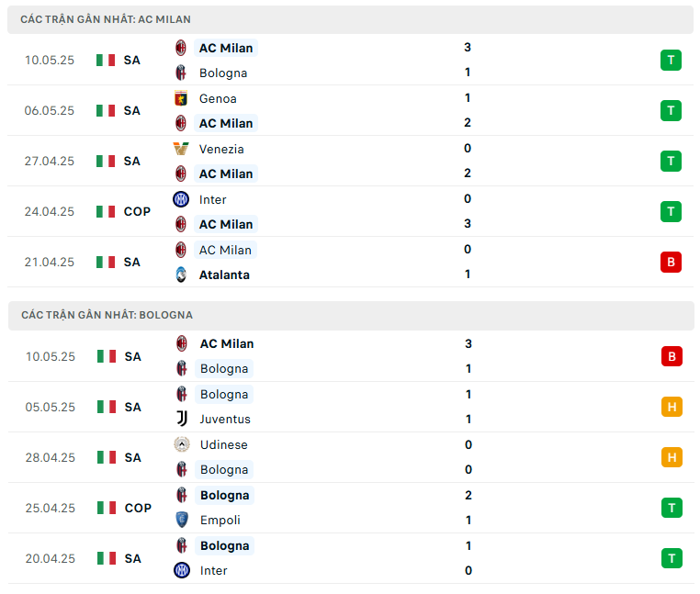The image size is (700, 594).
Task: Click red B badge for the Atalanta match
Action: (x=671, y=262)
